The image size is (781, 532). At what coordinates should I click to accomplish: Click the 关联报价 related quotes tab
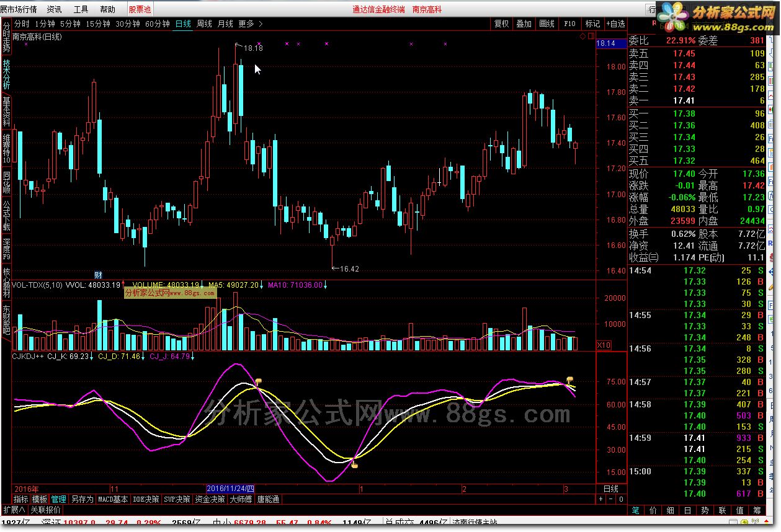[45, 510]
